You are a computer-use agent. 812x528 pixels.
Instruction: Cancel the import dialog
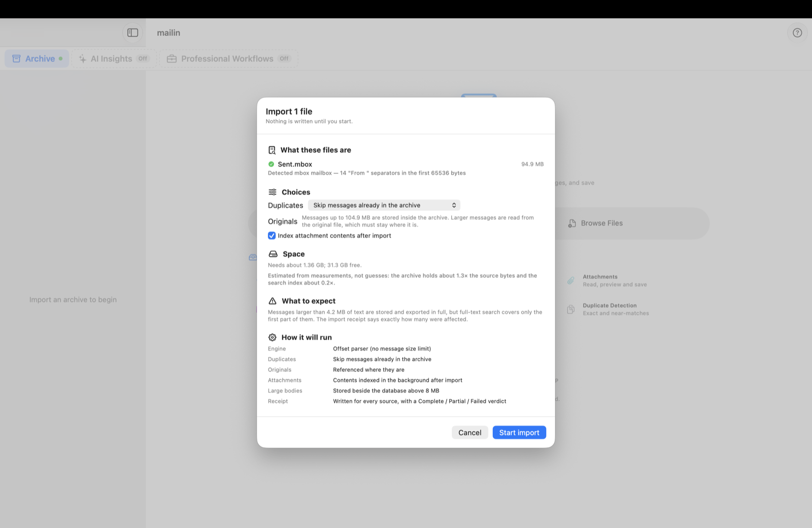pos(470,433)
